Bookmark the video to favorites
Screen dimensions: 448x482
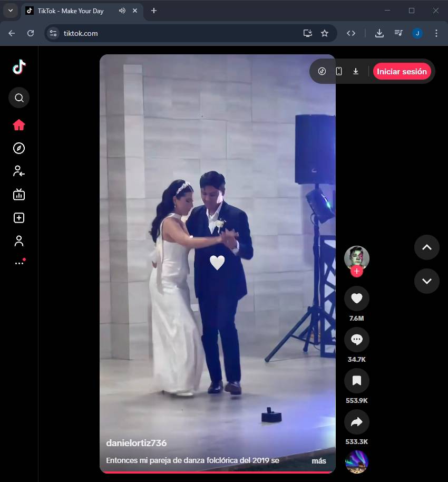click(357, 381)
